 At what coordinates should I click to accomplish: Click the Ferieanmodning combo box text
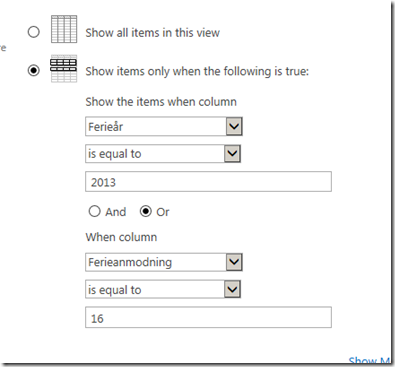[130, 262]
